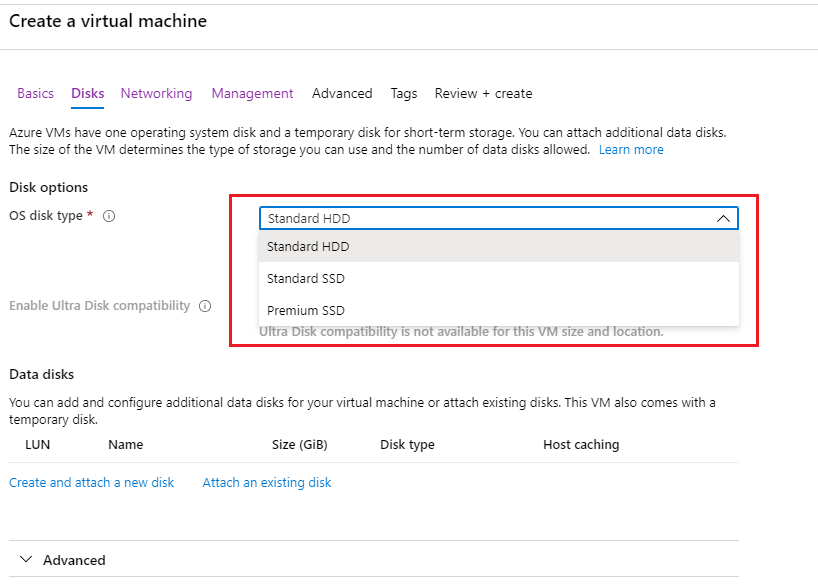Select the Disks tab
This screenshot has width=818, height=586.
[88, 93]
